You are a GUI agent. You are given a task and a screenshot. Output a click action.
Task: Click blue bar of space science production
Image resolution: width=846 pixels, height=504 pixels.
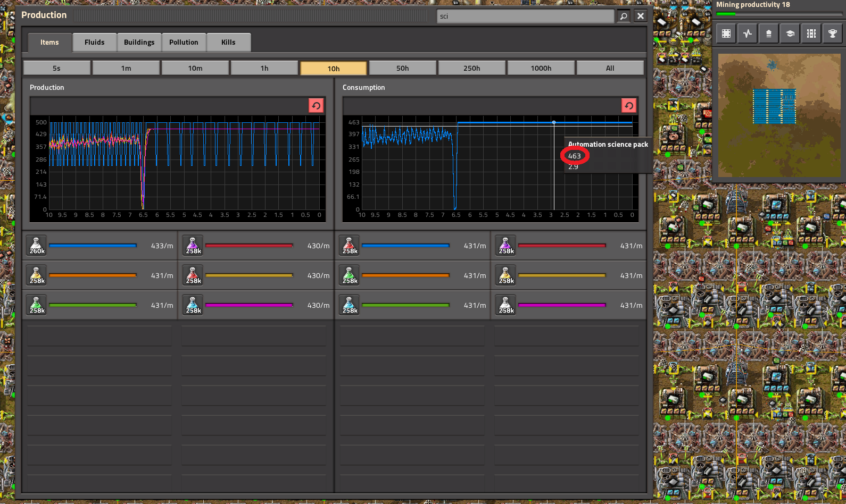point(93,246)
